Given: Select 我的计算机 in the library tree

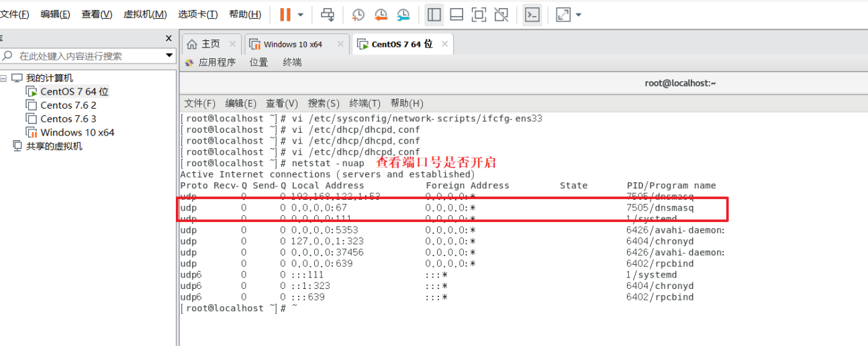Looking at the screenshot, I should click(50, 78).
